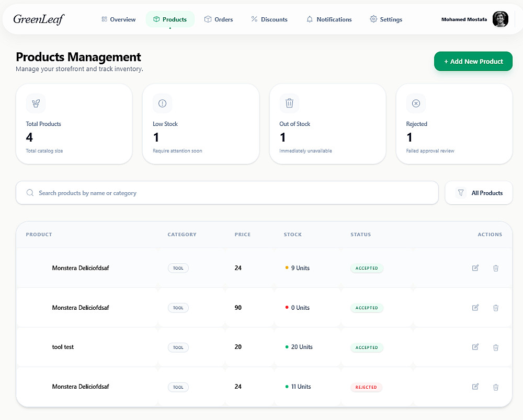Viewport: 523px width, 420px height.
Task: Click Mohamed Mostafa profile avatar
Action: 501,19
